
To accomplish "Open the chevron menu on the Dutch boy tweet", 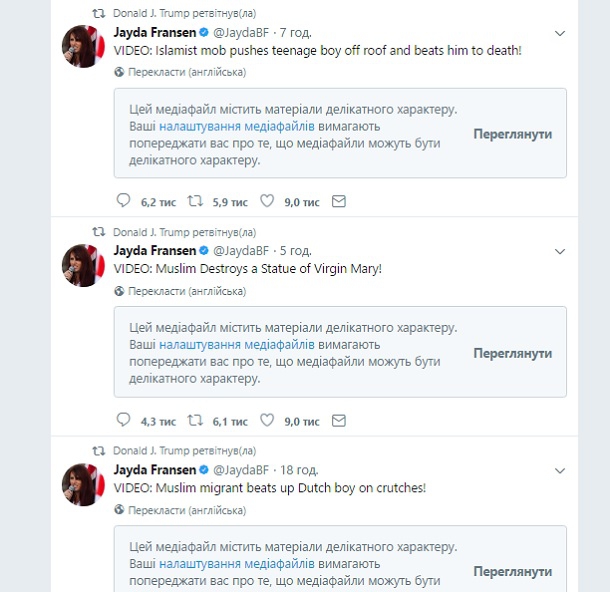I will pyautogui.click(x=559, y=470).
